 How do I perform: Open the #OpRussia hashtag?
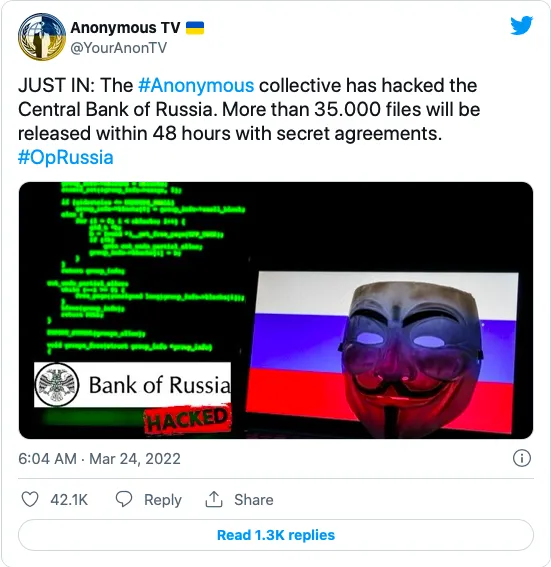click(66, 158)
